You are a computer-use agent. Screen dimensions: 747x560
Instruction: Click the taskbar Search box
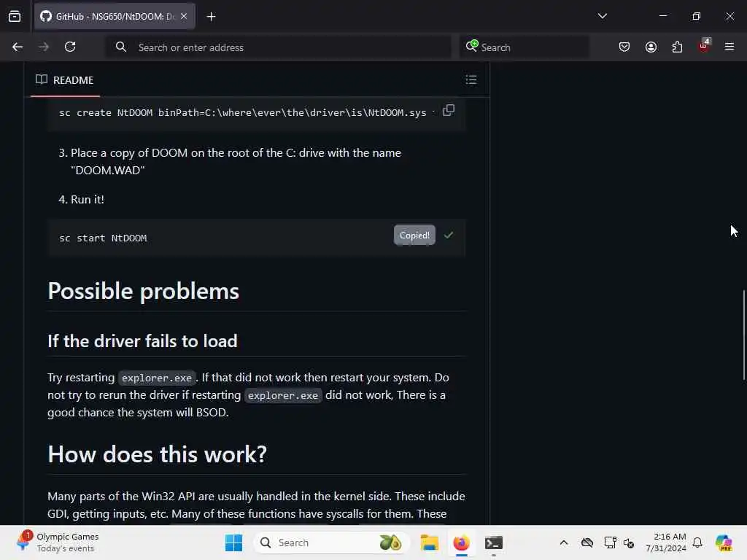pos(332,542)
